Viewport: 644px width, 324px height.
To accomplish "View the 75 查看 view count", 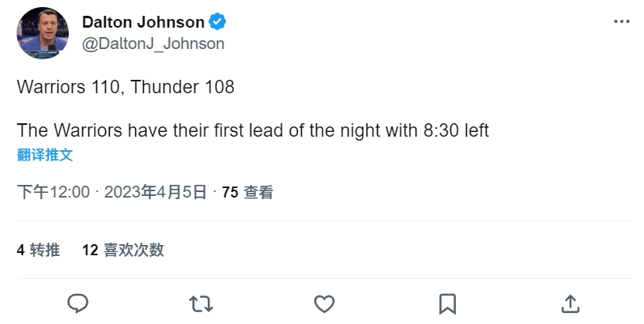I will [247, 192].
